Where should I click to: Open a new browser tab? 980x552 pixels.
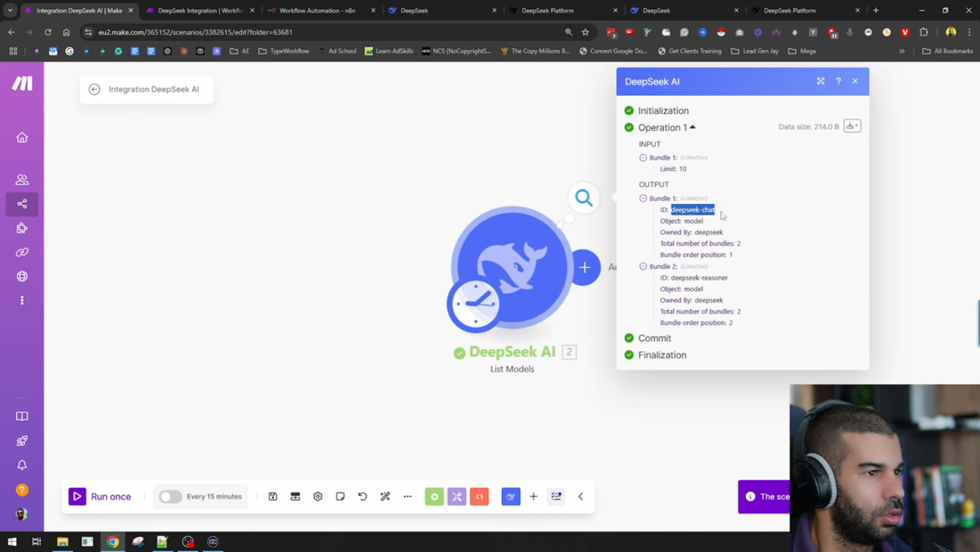876,11
